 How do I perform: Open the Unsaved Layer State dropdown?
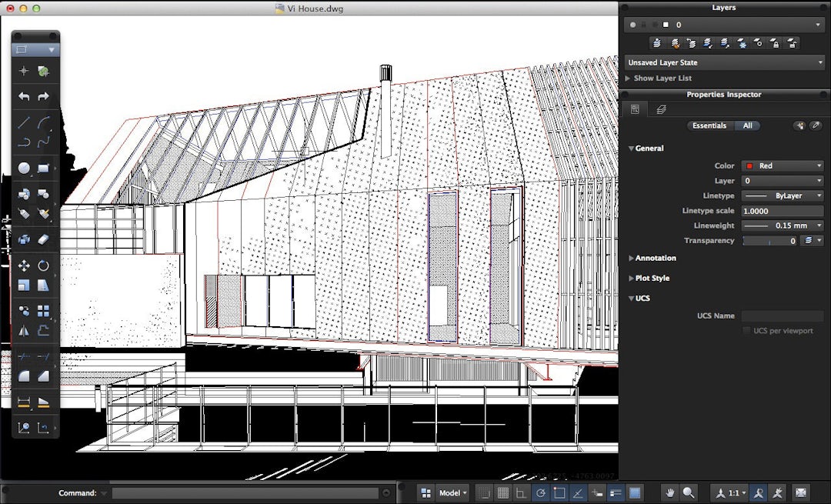(725, 62)
